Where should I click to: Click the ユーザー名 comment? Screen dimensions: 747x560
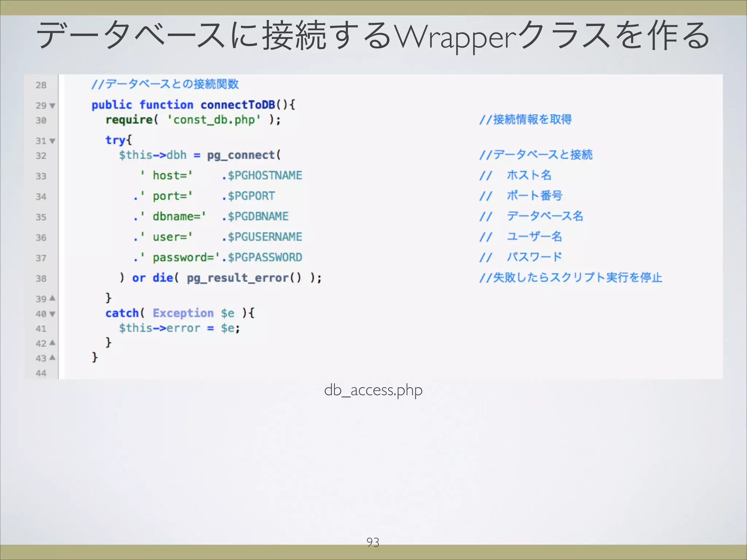[534, 237]
